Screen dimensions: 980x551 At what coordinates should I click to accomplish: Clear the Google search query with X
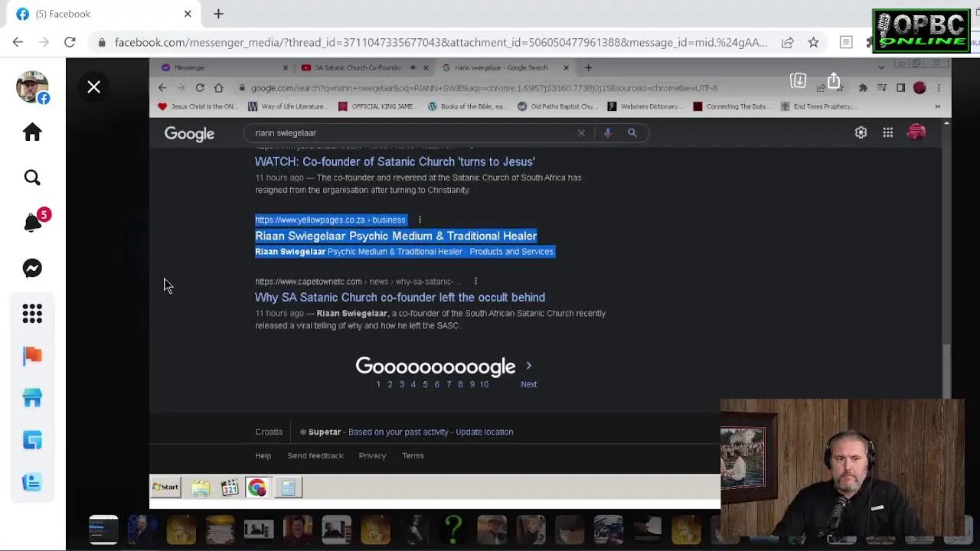point(581,133)
